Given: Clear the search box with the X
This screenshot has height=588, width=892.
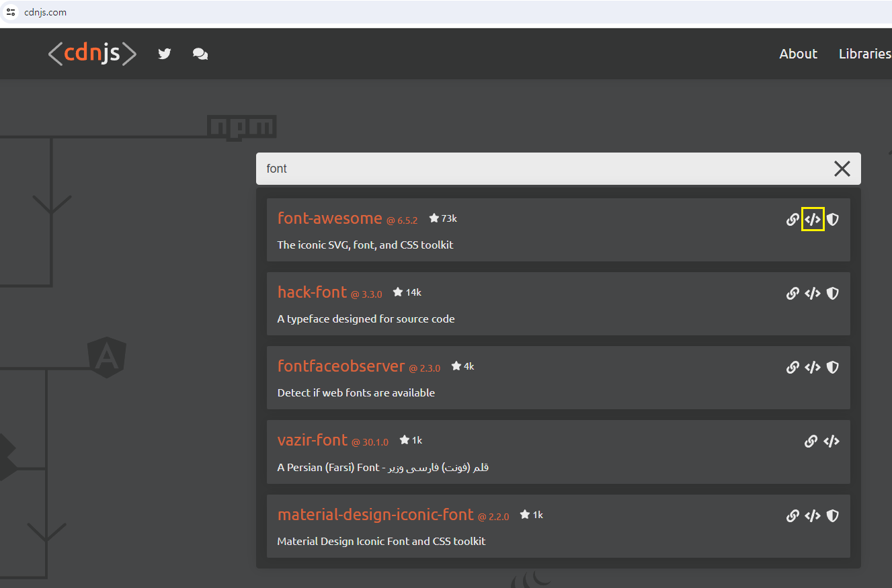Looking at the screenshot, I should coord(842,169).
